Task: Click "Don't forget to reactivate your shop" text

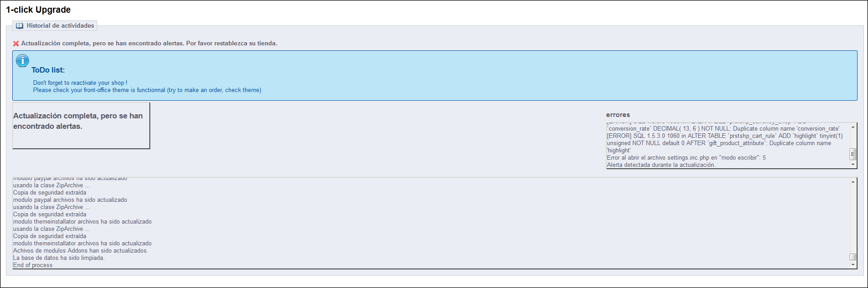Action: 80,83
